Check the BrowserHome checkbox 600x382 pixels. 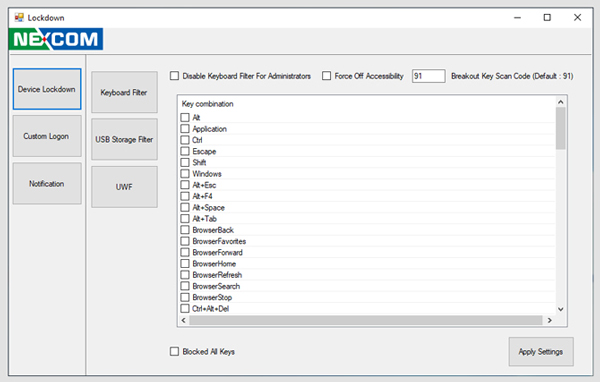click(185, 264)
